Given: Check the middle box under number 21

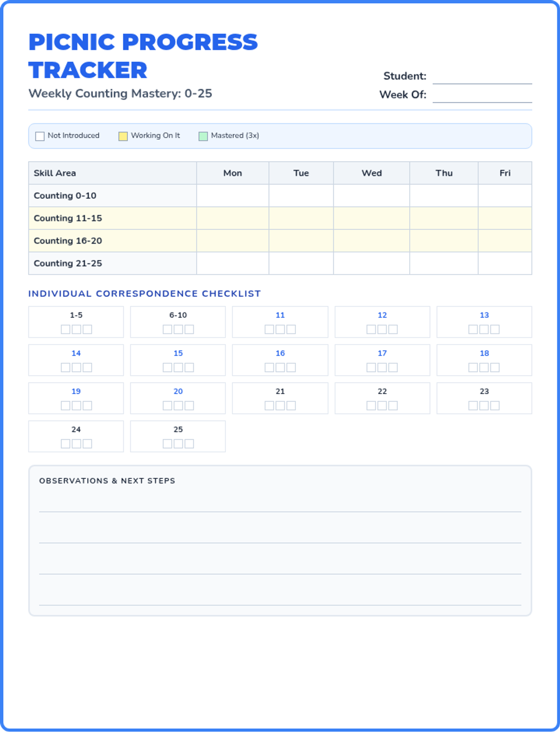Looking at the screenshot, I should click(x=280, y=405).
